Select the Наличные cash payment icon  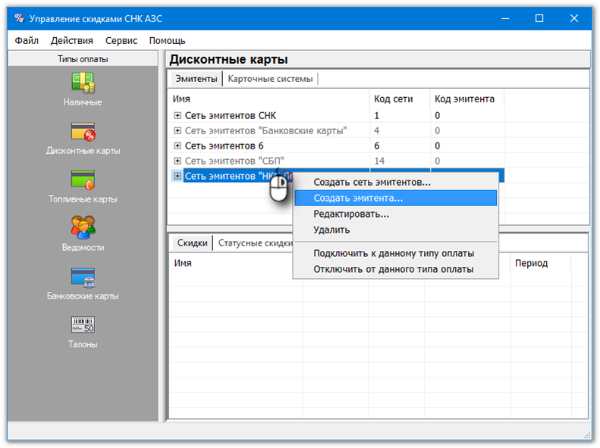[x=83, y=85]
